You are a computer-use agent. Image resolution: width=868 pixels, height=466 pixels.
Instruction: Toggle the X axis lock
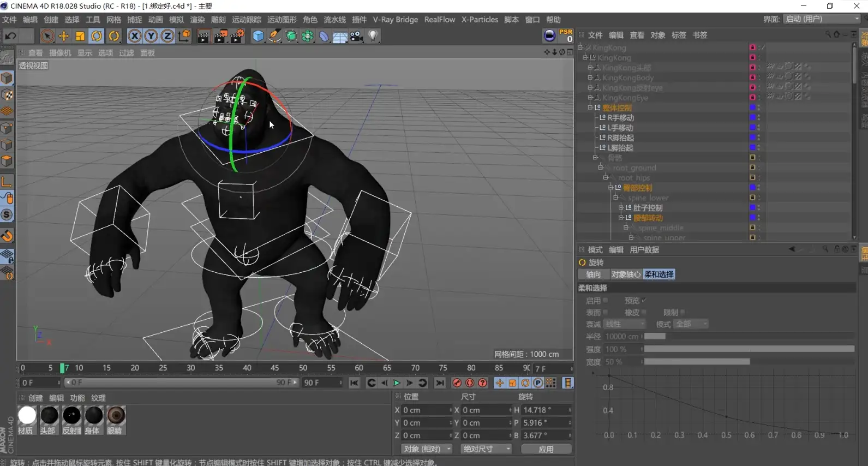pos(134,36)
